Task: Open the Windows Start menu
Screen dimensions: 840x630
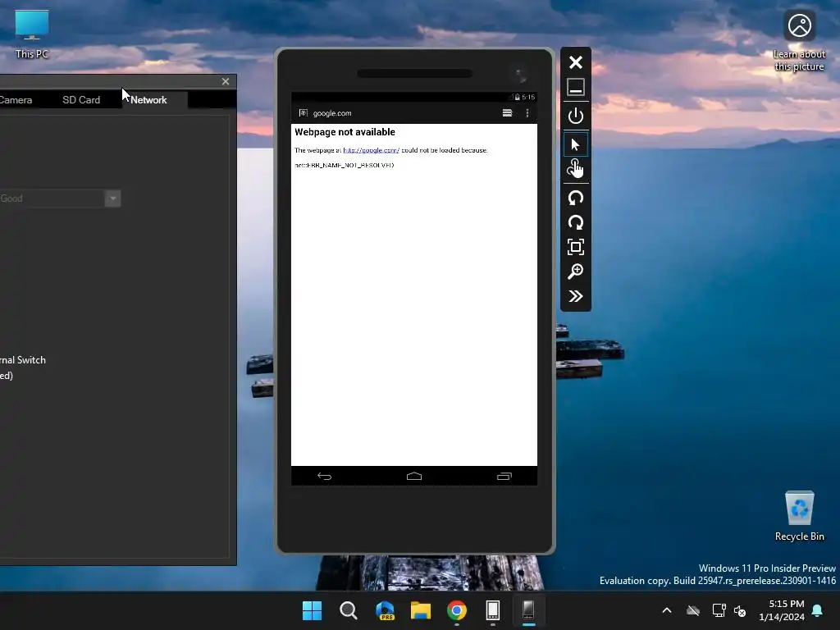Action: (x=312, y=610)
